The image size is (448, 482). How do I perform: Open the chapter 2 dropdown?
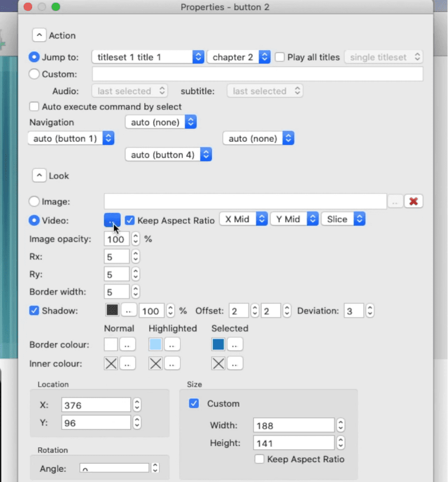pos(239,57)
